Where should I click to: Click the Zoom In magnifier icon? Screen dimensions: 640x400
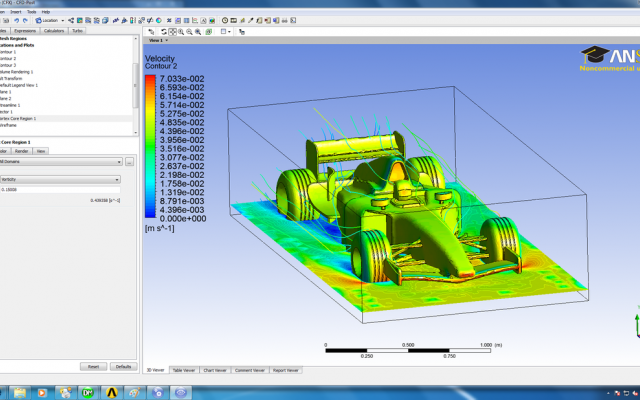click(x=181, y=32)
